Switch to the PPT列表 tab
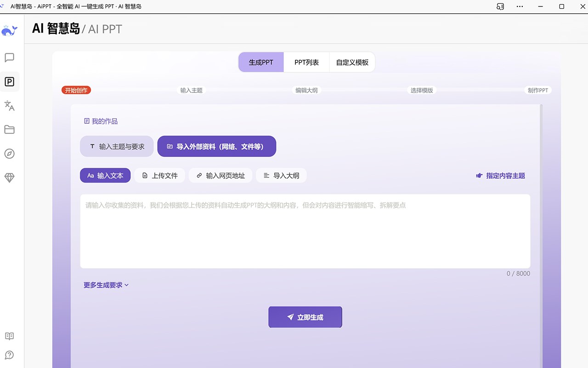 306,62
